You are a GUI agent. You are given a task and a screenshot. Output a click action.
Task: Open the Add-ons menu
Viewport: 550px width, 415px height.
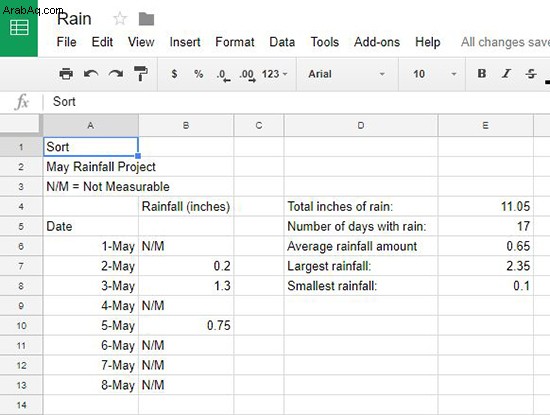(377, 42)
